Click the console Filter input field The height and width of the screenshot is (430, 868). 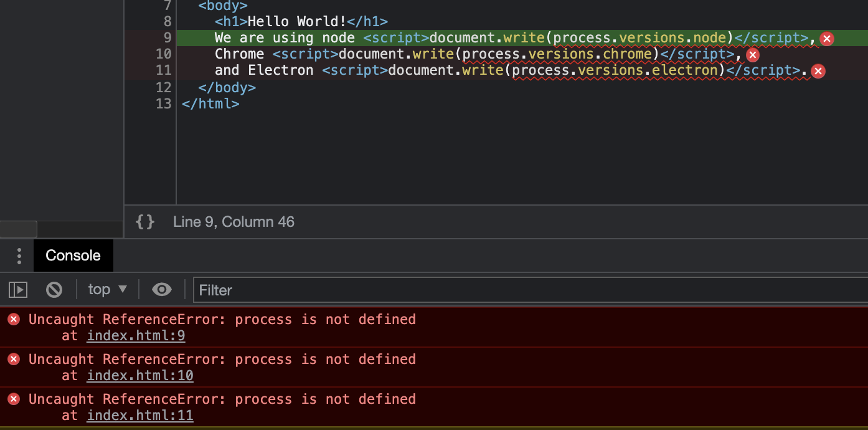pyautogui.click(x=531, y=290)
